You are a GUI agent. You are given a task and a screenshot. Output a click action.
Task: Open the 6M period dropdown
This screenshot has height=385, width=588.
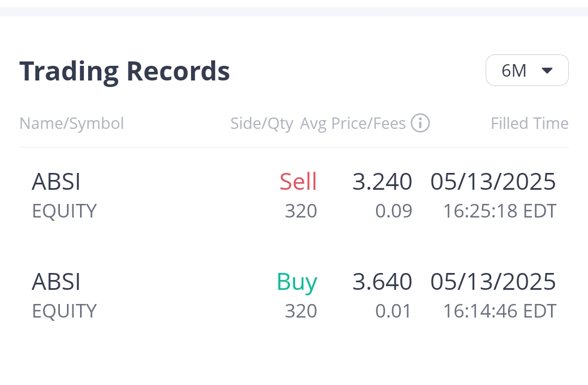pos(526,70)
